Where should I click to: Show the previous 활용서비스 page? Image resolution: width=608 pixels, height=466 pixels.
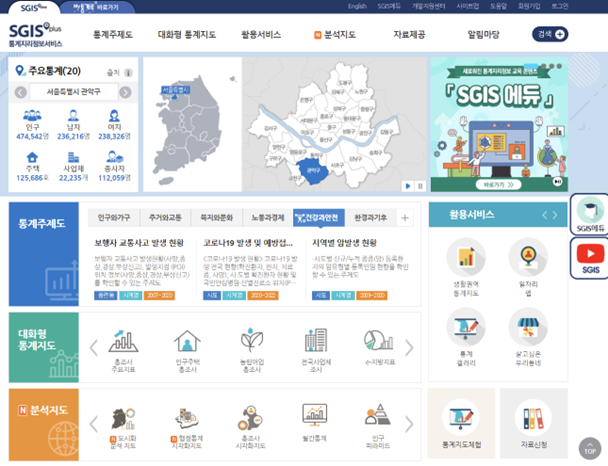544,215
